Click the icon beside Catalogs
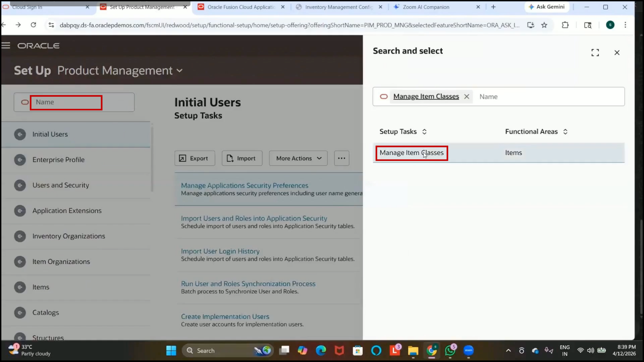The width and height of the screenshot is (644, 362). click(x=20, y=313)
